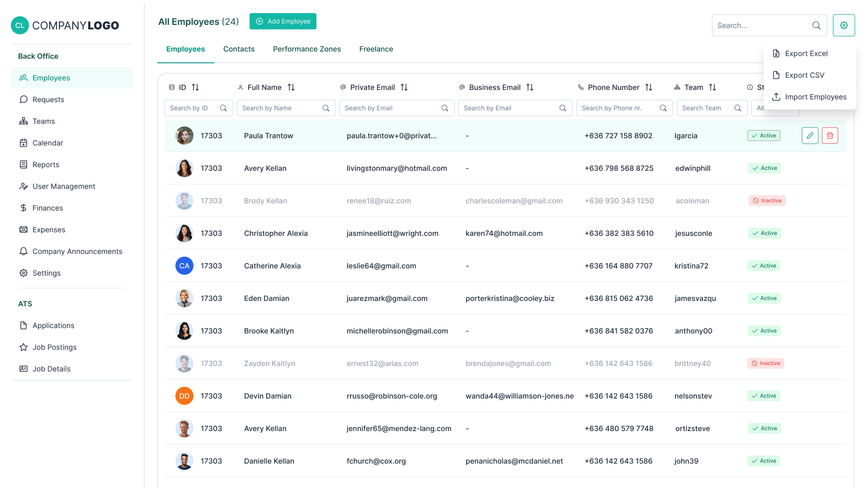Choose Export Excel from the open menu
Image resolution: width=868 pixels, height=488 pixels.
click(807, 53)
